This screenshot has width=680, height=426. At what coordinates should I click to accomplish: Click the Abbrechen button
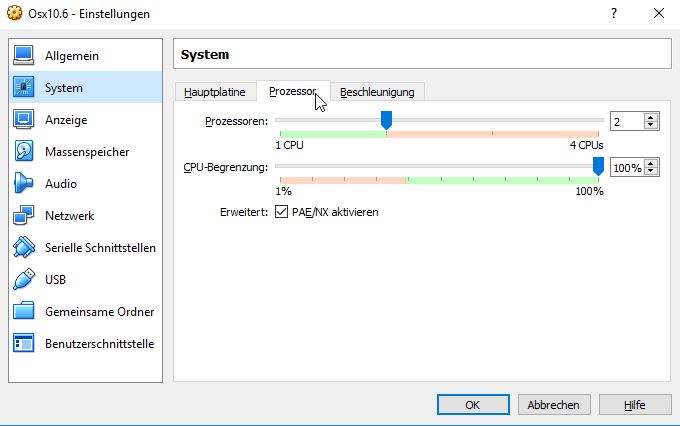[554, 405]
